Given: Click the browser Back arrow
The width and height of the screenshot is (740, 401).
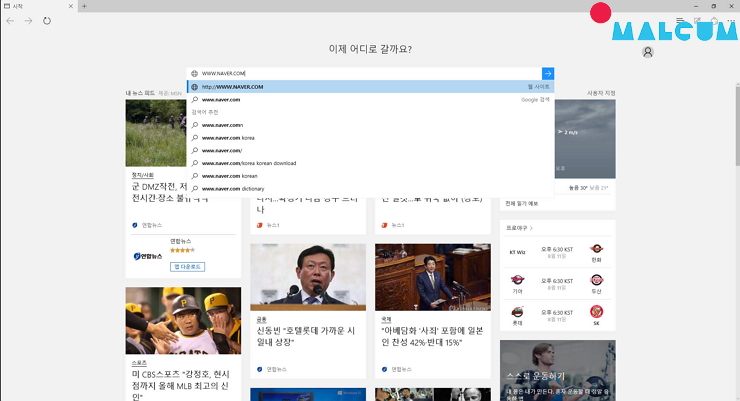Looking at the screenshot, I should tap(10, 21).
